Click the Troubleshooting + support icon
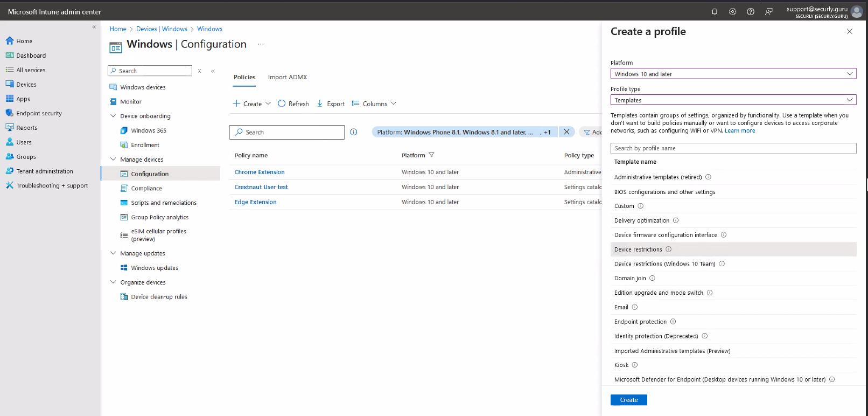The height and width of the screenshot is (416, 868). pyautogui.click(x=10, y=185)
